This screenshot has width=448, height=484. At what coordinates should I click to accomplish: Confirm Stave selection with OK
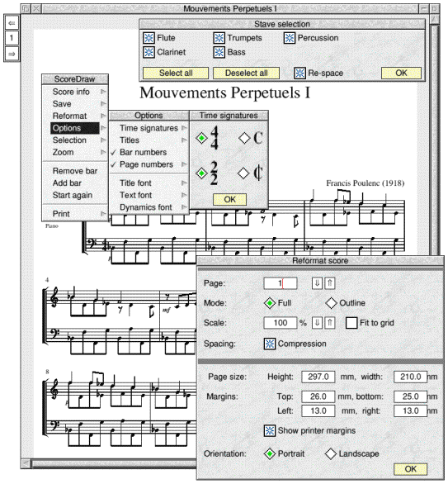[x=401, y=74]
